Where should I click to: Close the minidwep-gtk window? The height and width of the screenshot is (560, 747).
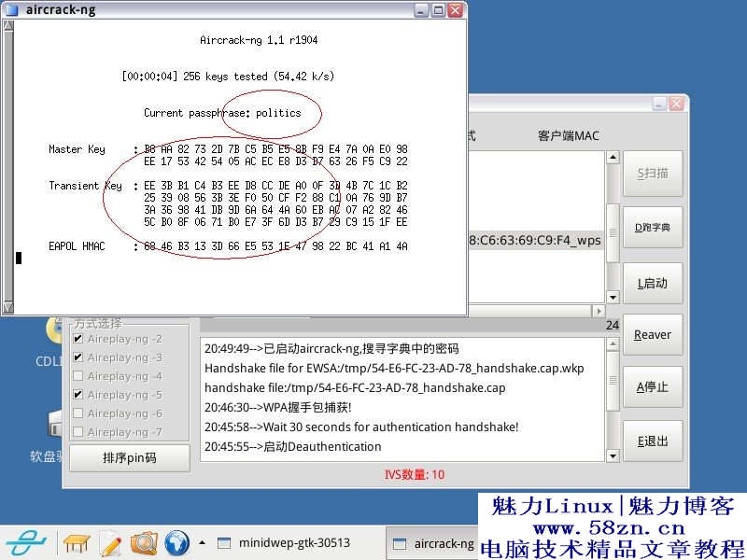(x=676, y=104)
